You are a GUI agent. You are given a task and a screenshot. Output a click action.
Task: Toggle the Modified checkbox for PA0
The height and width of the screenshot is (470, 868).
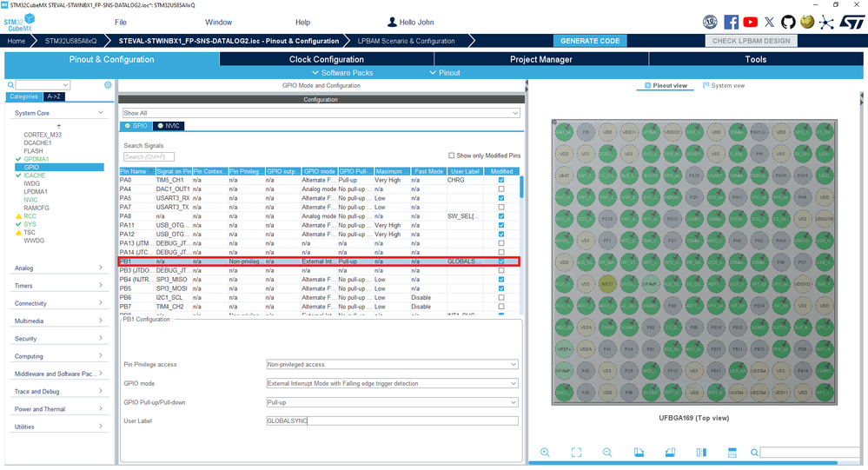[x=501, y=180]
